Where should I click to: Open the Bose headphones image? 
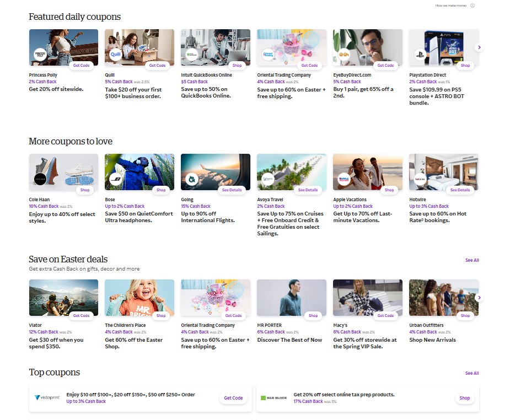pos(140,172)
